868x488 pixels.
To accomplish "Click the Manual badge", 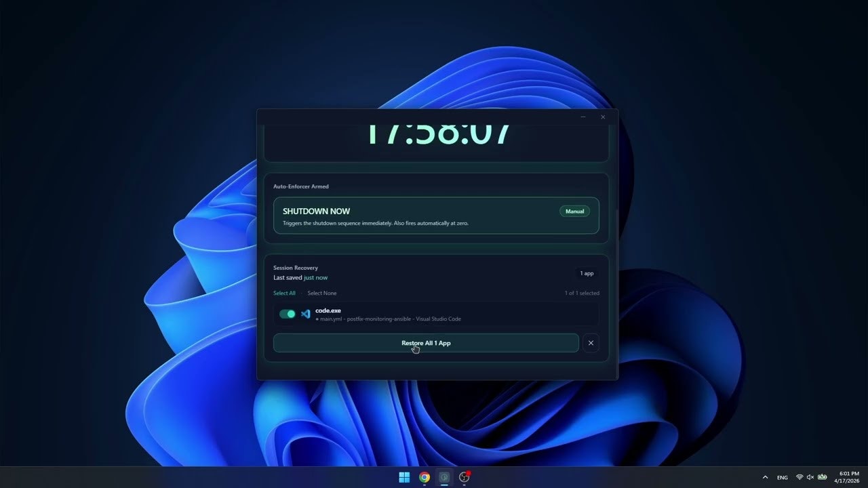I will pyautogui.click(x=574, y=211).
